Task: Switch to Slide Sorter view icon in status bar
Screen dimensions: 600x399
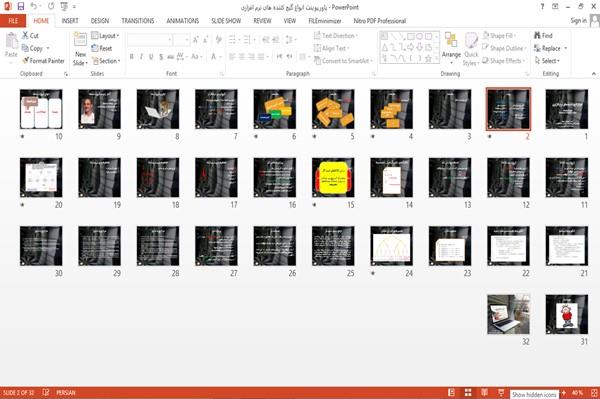Action: (468, 392)
